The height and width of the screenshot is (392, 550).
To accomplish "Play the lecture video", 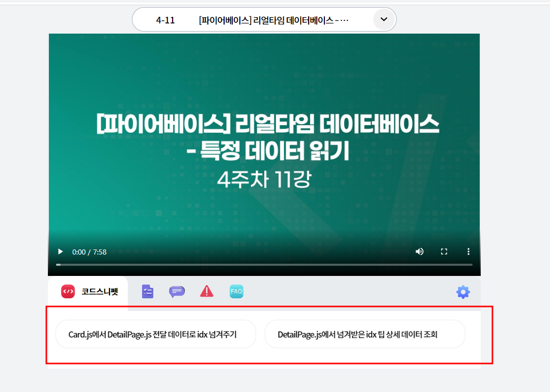I will tap(60, 252).
